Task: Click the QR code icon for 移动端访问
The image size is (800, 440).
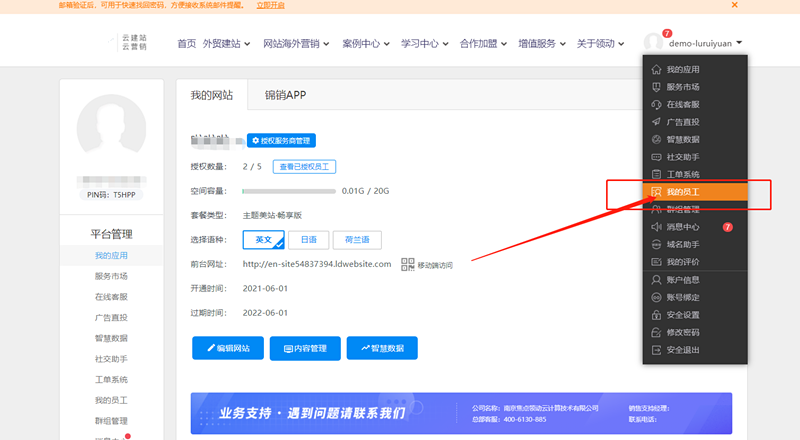Action: click(x=408, y=264)
